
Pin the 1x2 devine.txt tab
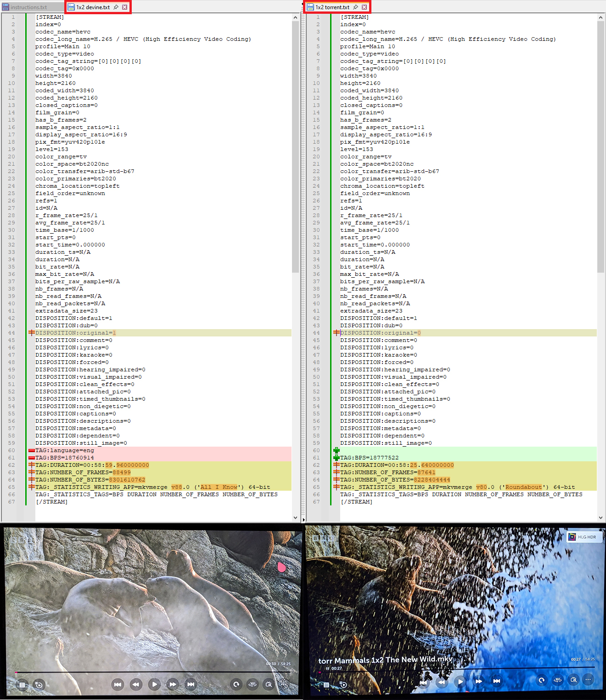(x=116, y=7)
